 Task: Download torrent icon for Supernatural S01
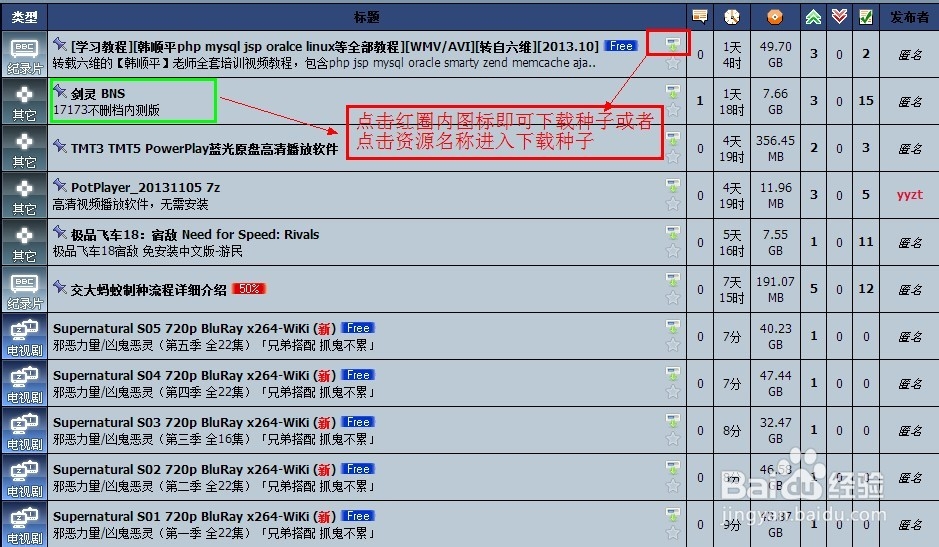(x=673, y=515)
